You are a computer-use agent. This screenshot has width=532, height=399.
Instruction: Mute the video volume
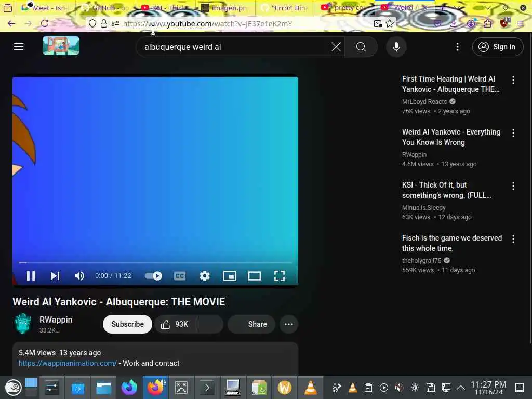point(79,276)
